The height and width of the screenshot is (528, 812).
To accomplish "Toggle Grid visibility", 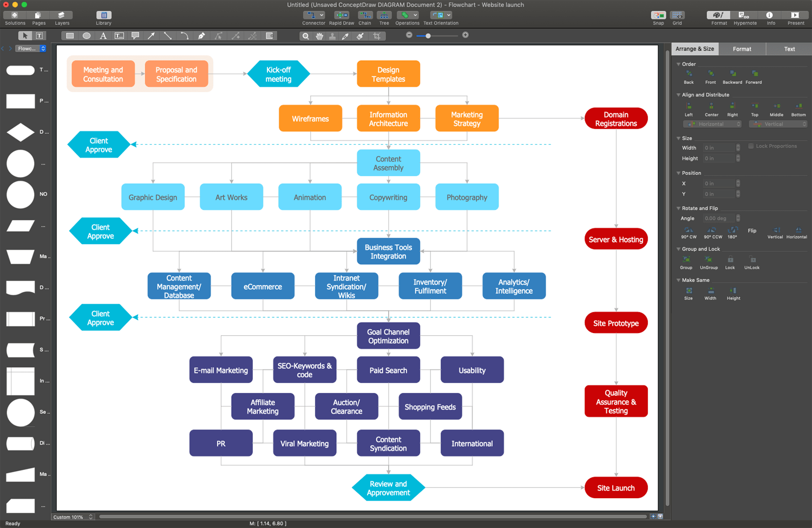I will click(677, 16).
